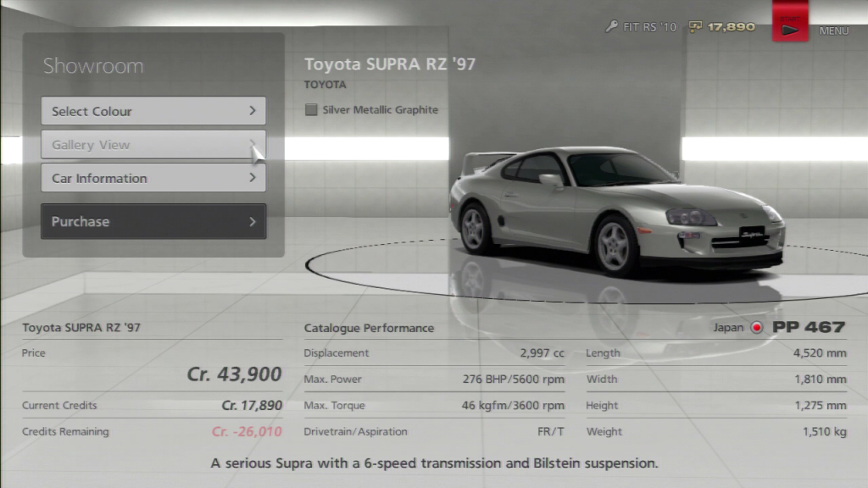Viewport: 868px width, 488px height.
Task: Click the Max. Power value '276 BHP/5600 rpm'
Action: 514,379
